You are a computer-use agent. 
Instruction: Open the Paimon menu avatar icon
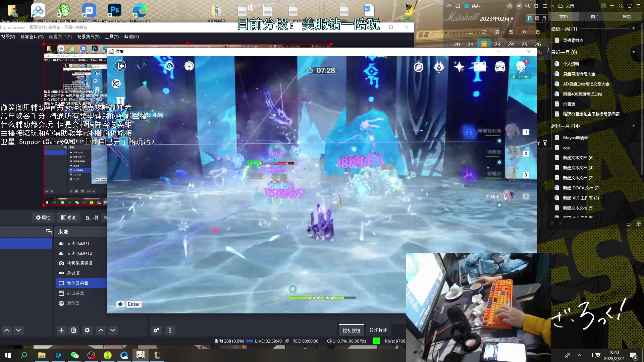(x=521, y=67)
